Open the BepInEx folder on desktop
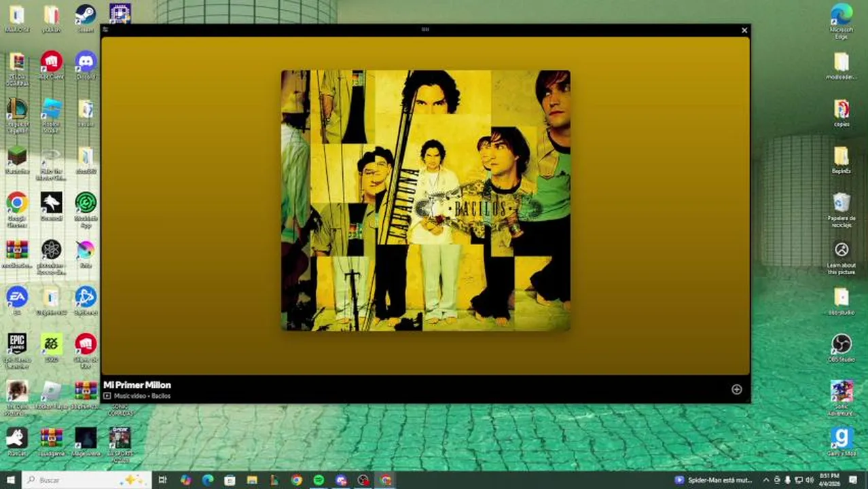 pyautogui.click(x=842, y=160)
